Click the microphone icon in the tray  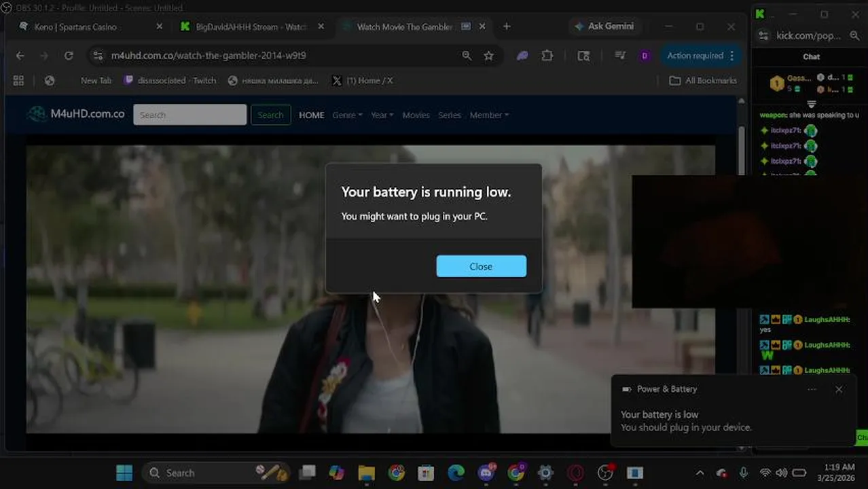(744, 473)
